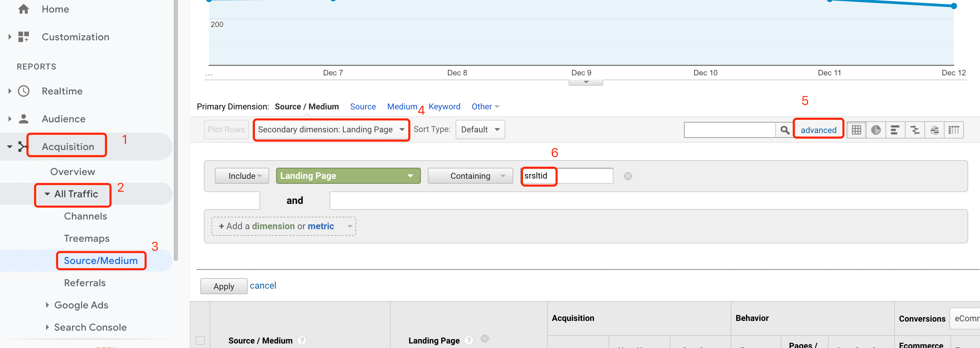Viewport: 980px width, 348px height.
Task: Click the filter value field containing srsltid
Action: point(567,175)
